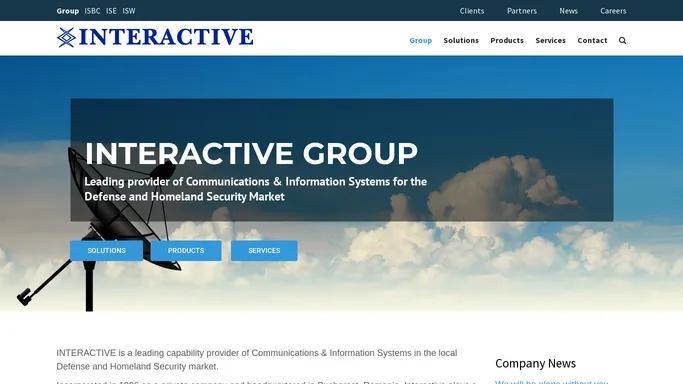Image resolution: width=683 pixels, height=384 pixels.
Task: Click the blue PRODUCTS button
Action: pos(186,251)
